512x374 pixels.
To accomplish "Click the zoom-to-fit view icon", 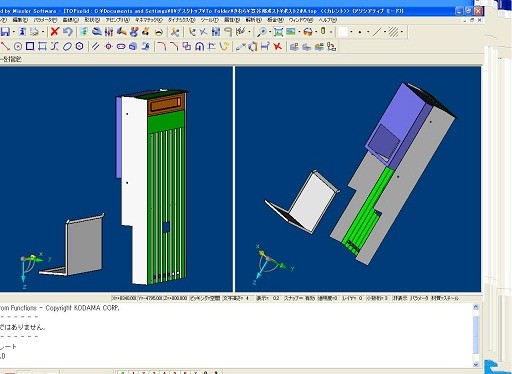I will [279, 32].
